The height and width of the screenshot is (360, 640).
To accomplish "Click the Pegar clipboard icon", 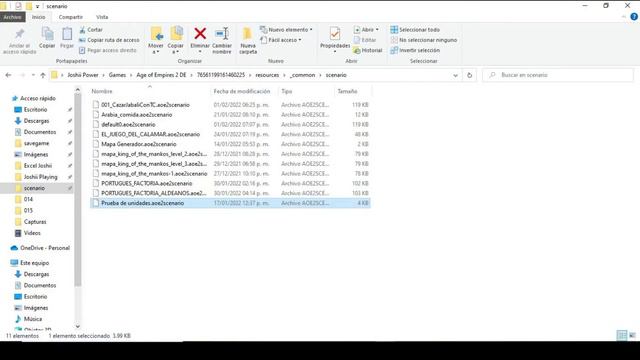I will (67, 38).
